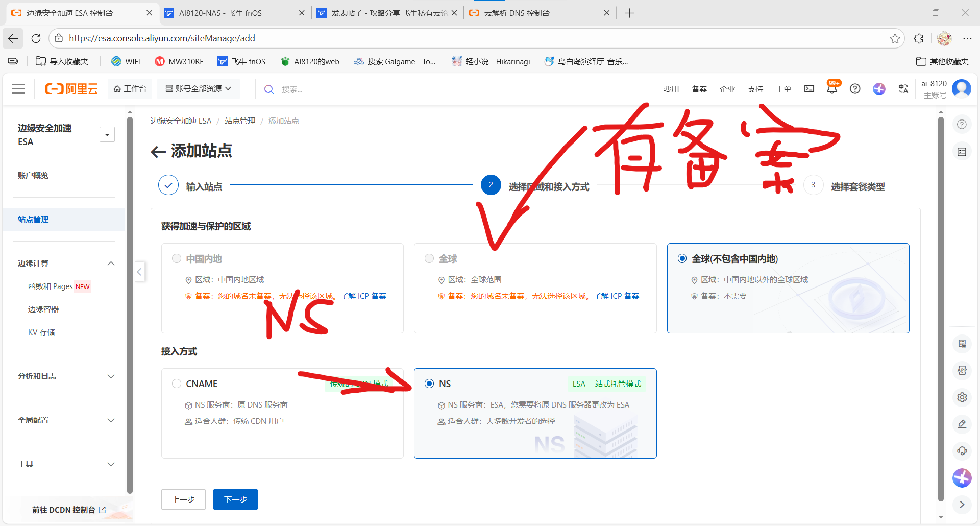Open the 备案 header menu

point(699,89)
